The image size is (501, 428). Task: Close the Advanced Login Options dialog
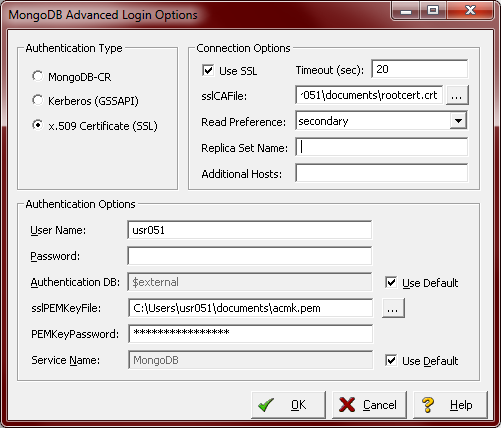pyautogui.click(x=470, y=10)
